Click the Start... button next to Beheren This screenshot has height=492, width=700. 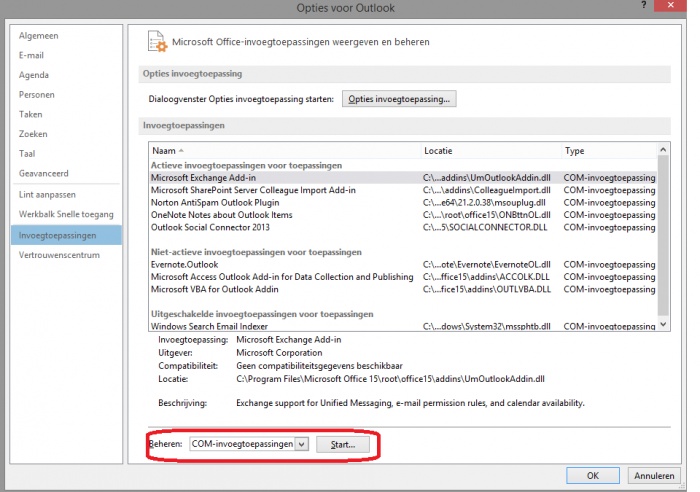click(343, 444)
